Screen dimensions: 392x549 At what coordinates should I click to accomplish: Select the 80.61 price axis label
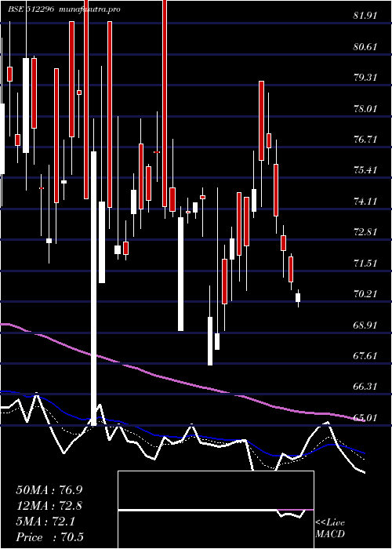[365, 46]
